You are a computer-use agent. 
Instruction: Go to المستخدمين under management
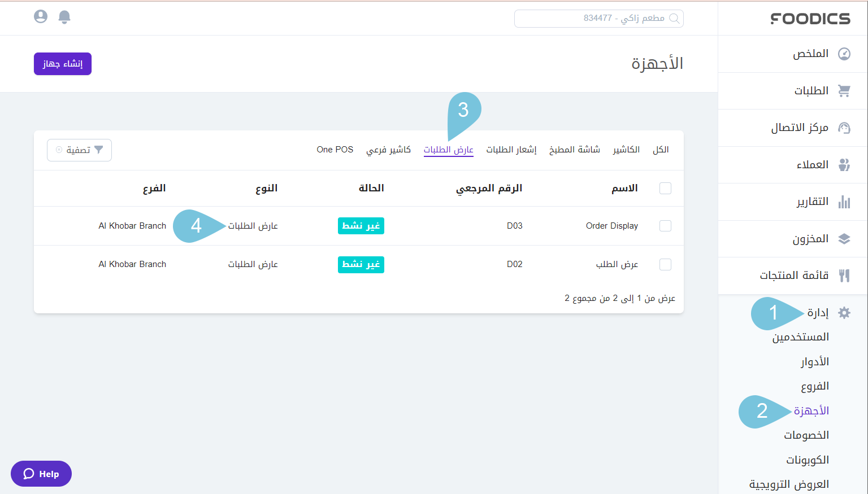(801, 337)
